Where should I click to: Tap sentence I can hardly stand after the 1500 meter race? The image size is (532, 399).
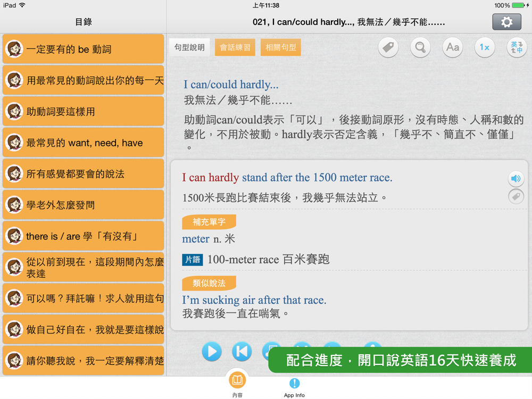[x=287, y=178]
